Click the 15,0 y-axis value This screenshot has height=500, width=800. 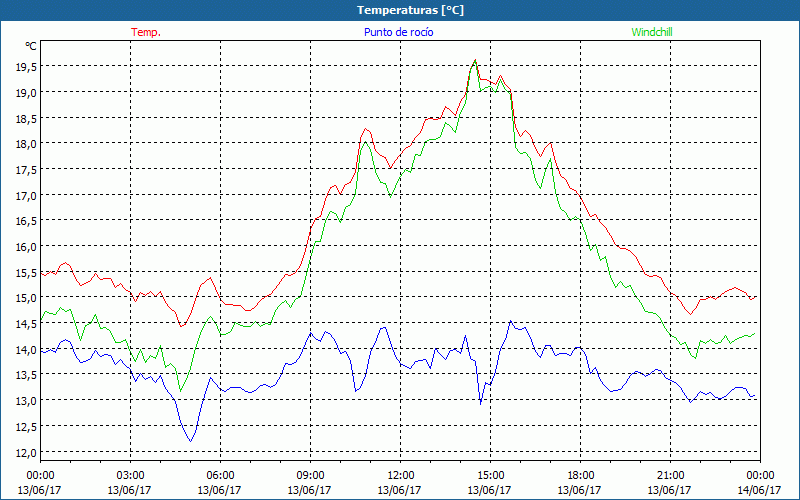click(24, 297)
